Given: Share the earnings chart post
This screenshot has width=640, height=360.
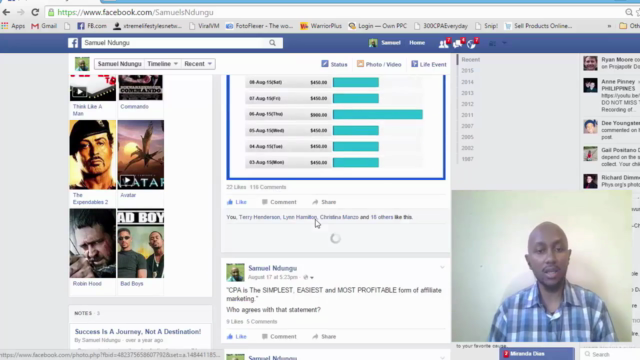Looking at the screenshot, I should (x=324, y=202).
